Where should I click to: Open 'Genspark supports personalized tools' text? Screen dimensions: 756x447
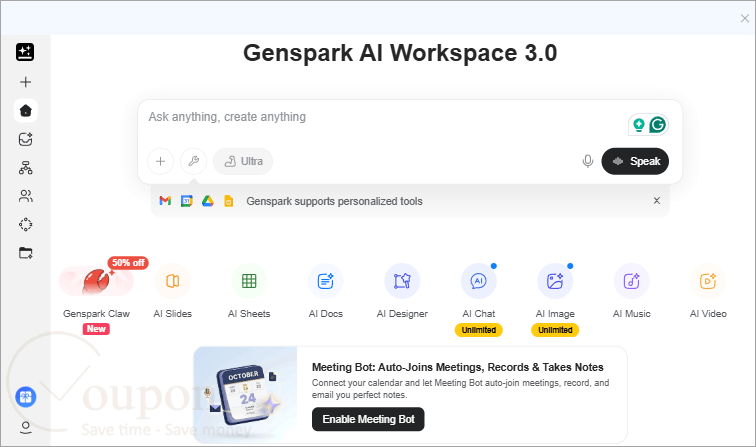point(334,201)
